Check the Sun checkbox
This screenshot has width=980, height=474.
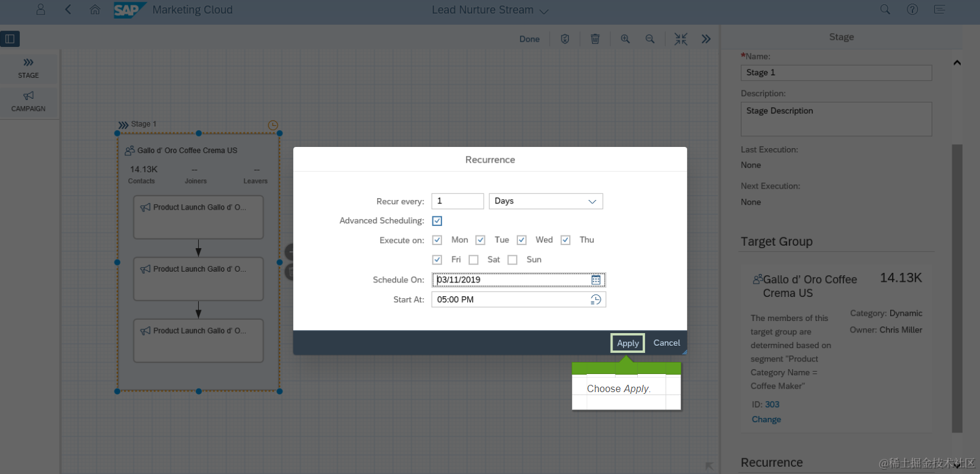click(x=513, y=260)
